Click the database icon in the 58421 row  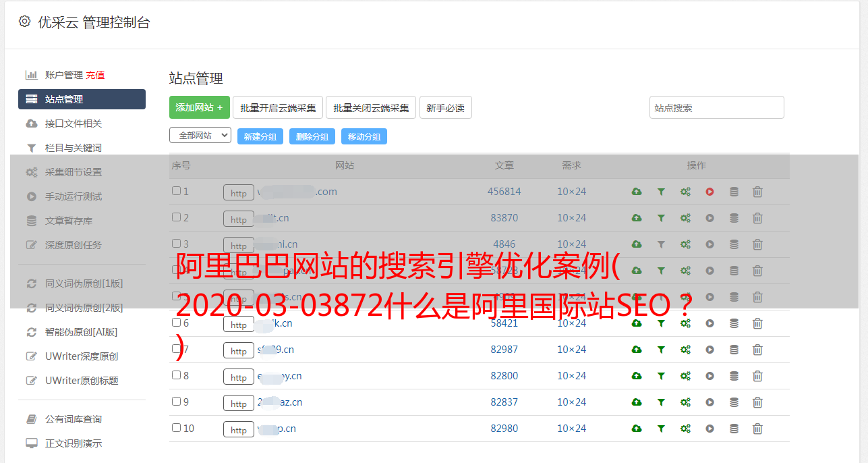[734, 323]
